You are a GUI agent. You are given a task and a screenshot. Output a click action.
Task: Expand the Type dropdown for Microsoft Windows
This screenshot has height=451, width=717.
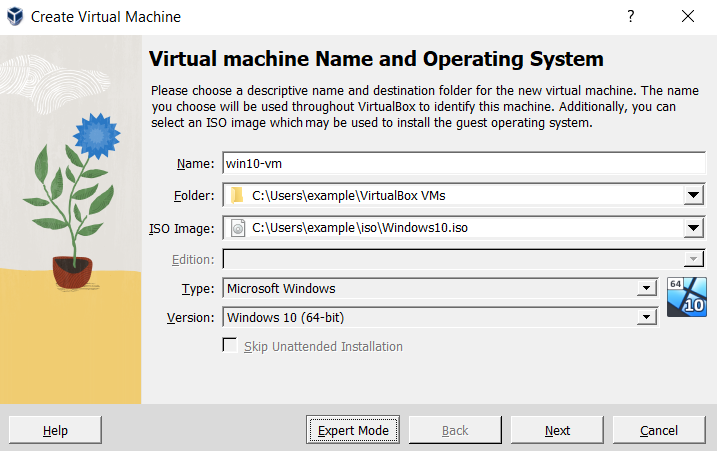pos(645,289)
